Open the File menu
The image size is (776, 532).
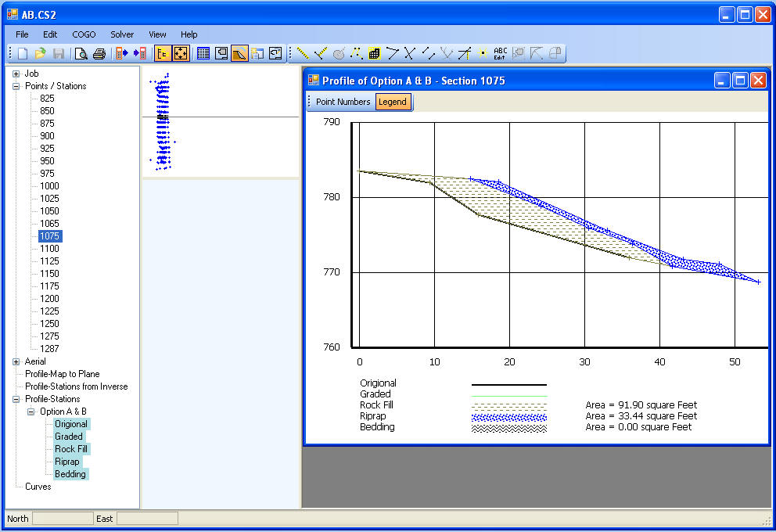click(x=22, y=34)
